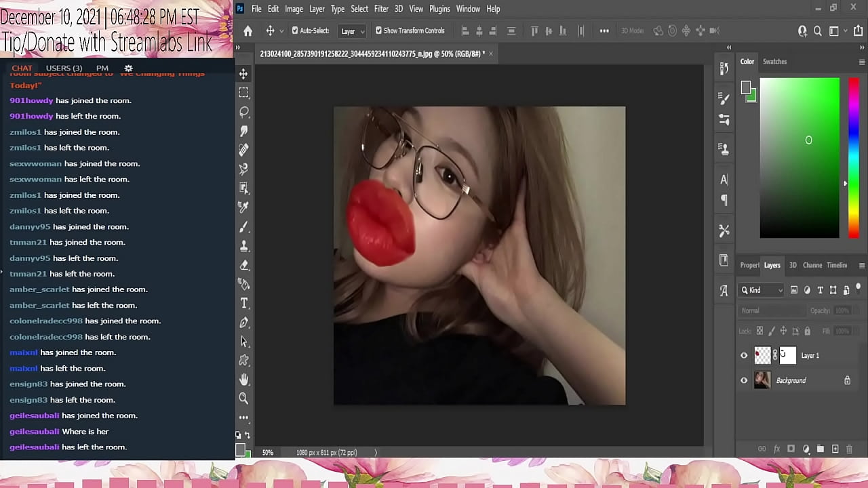Select the Eraser tool
Image resolution: width=868 pixels, height=488 pixels.
tap(244, 265)
